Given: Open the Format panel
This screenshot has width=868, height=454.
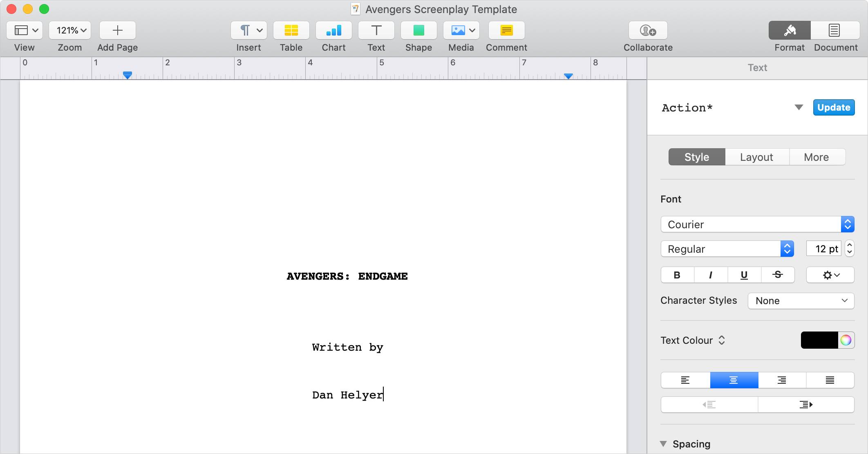Looking at the screenshot, I should [789, 30].
